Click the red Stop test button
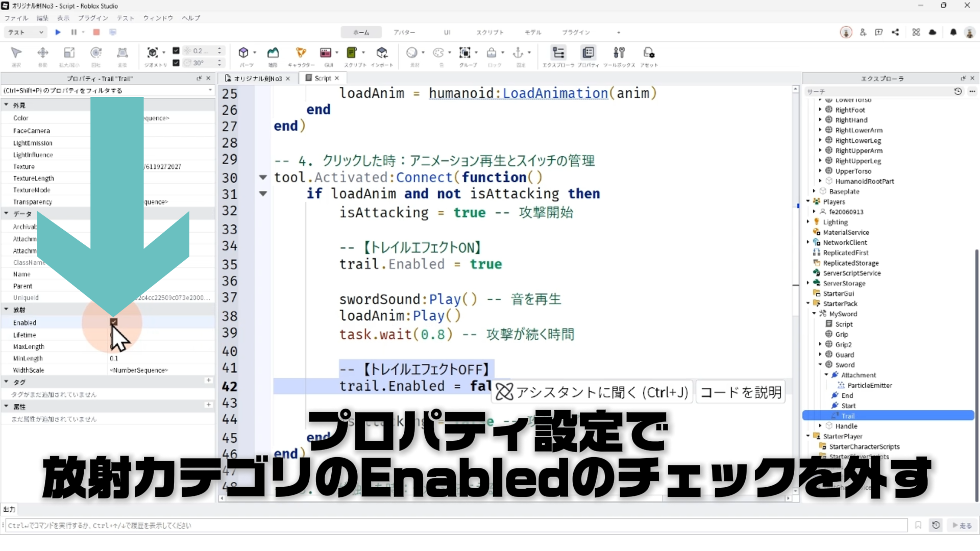 click(96, 32)
